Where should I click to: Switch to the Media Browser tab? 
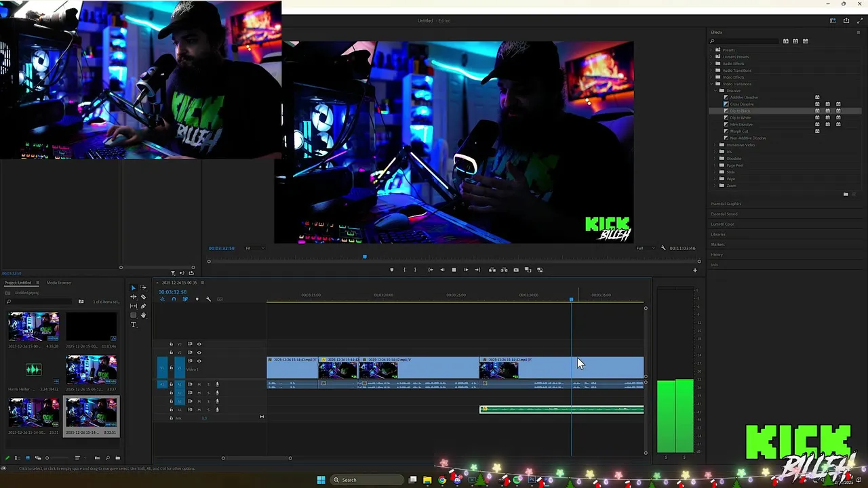coord(59,283)
